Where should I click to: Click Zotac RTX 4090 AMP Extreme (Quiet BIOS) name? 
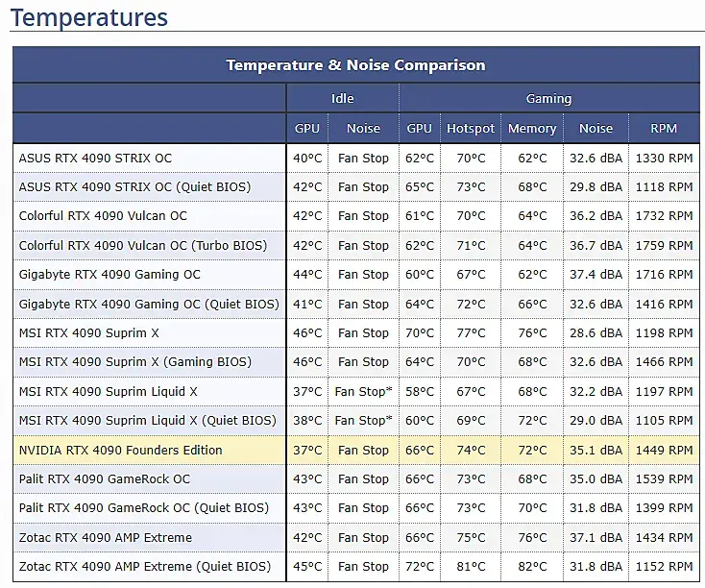click(145, 566)
